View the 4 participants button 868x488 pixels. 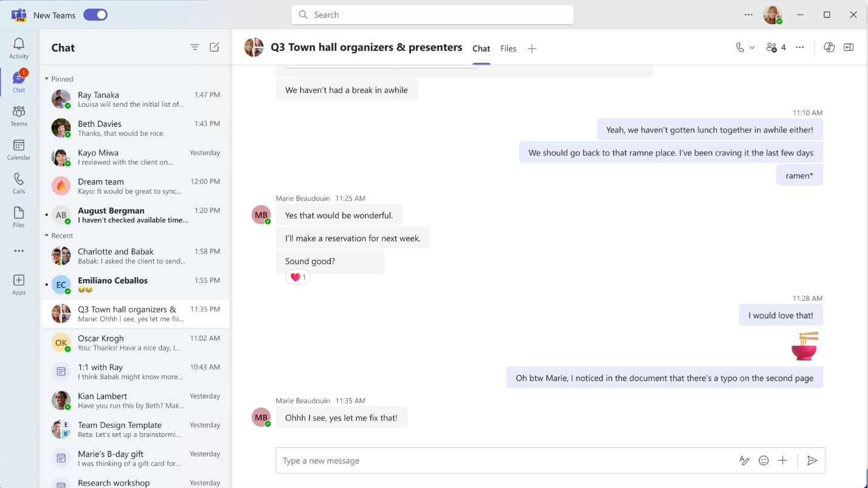(x=776, y=47)
